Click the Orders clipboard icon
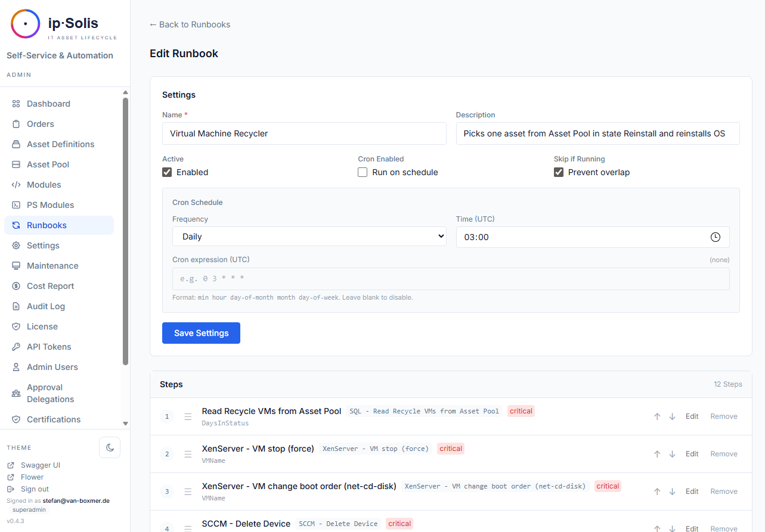Screen dimensions: 765x532 [x=16, y=124]
